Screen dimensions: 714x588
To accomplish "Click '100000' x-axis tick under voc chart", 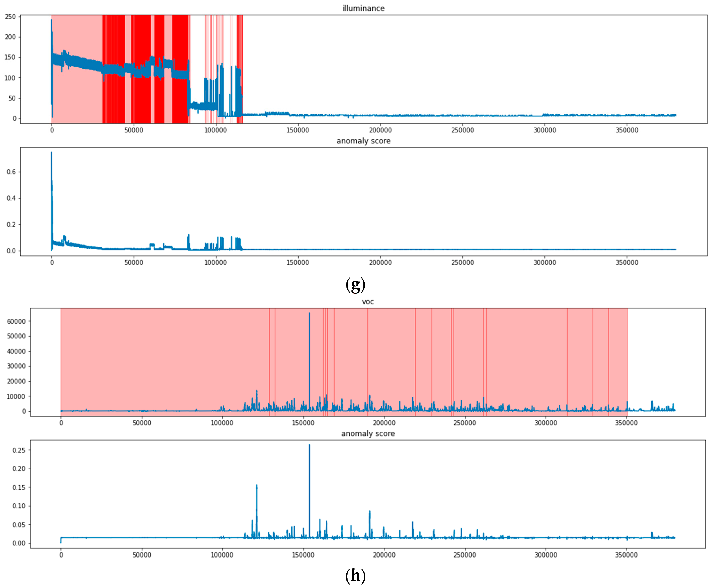I will tap(222, 423).
